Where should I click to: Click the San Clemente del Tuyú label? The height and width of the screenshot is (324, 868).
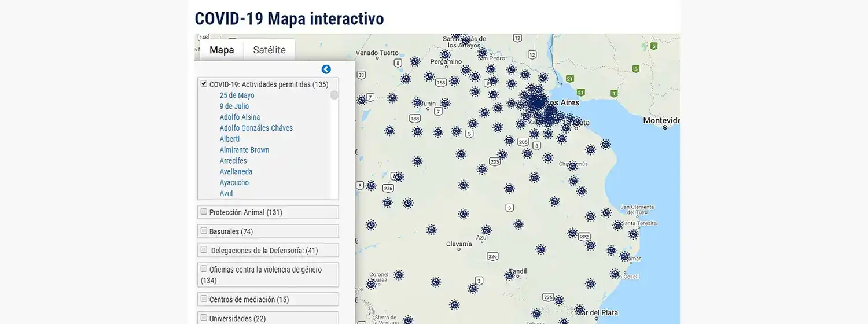coord(637,209)
